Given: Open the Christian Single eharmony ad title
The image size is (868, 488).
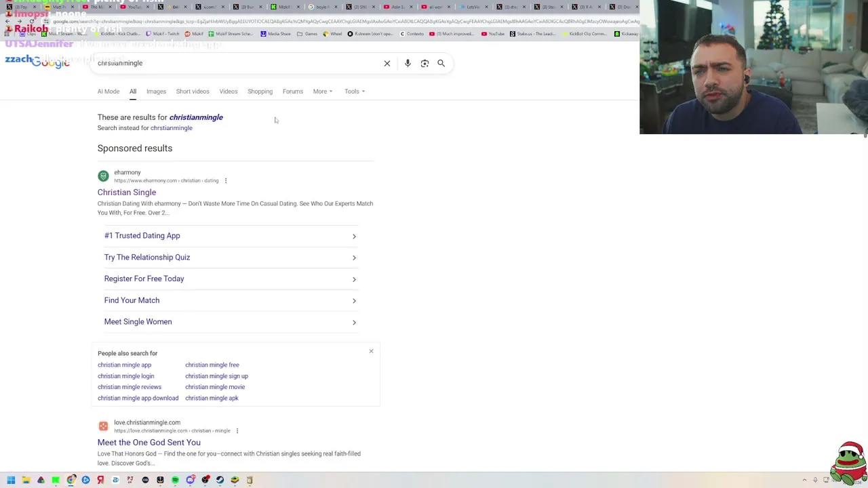Looking at the screenshot, I should pos(127,192).
